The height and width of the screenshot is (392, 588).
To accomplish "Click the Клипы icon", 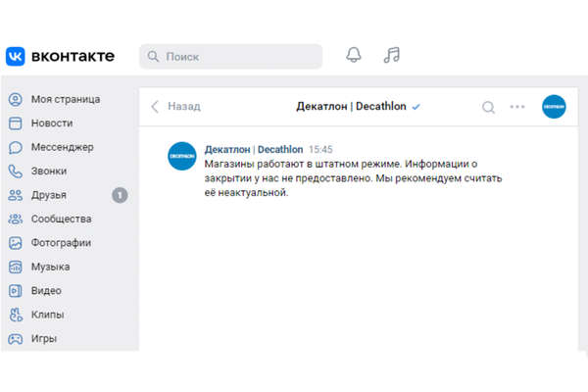I will (x=16, y=315).
